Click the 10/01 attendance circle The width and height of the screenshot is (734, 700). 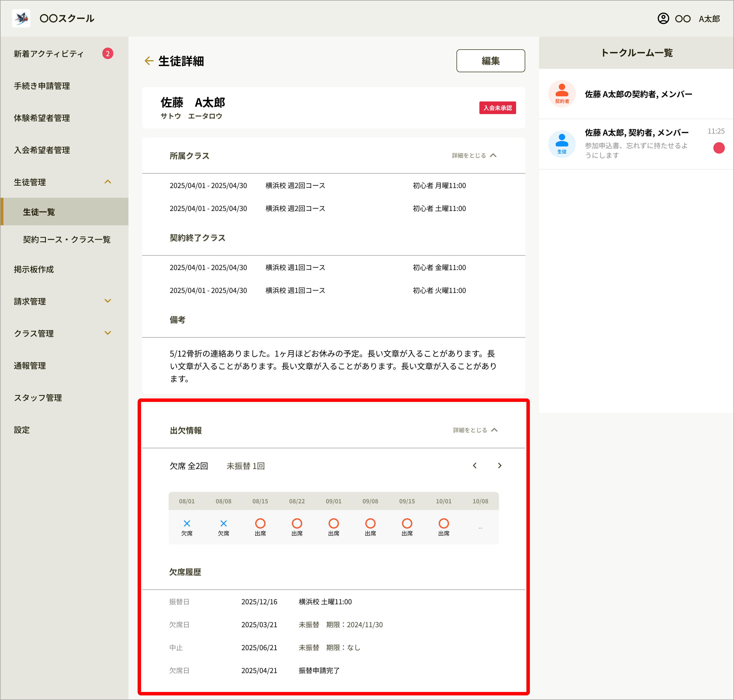click(x=444, y=523)
